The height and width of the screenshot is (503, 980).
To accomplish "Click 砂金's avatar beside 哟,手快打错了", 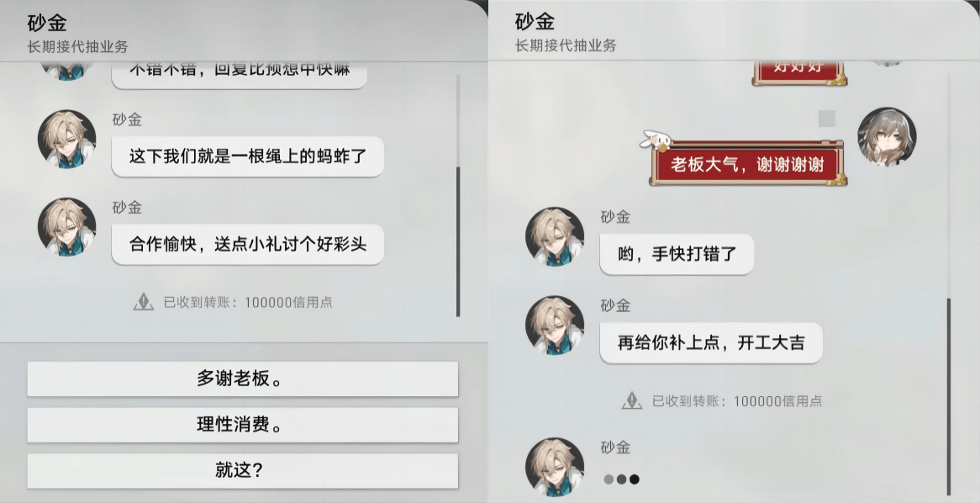I will [555, 236].
